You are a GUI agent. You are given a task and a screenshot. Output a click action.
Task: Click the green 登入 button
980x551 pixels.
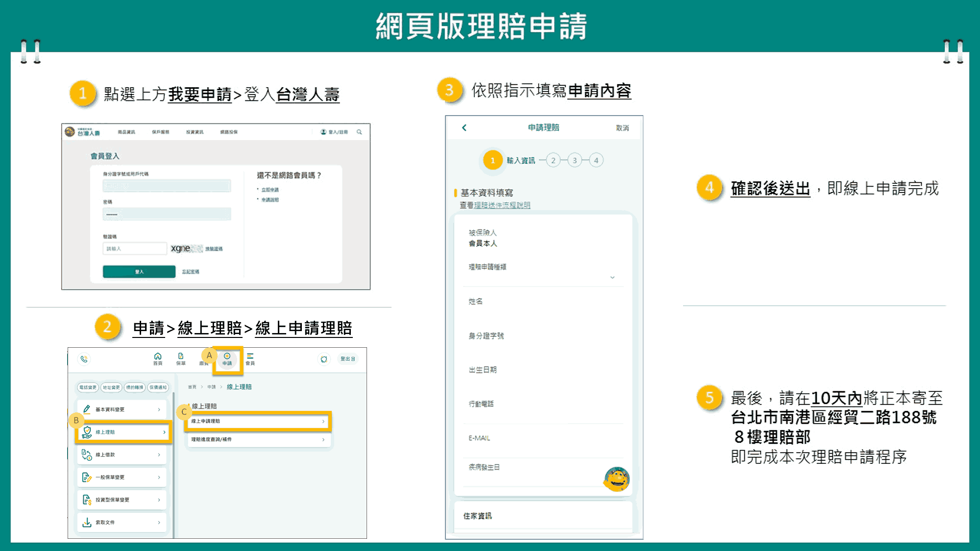139,271
